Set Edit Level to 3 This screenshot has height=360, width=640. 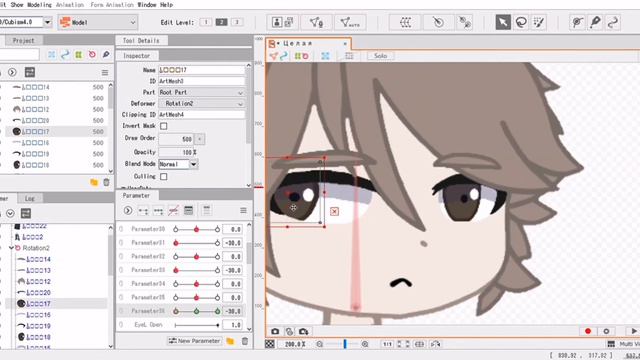[x=237, y=22]
